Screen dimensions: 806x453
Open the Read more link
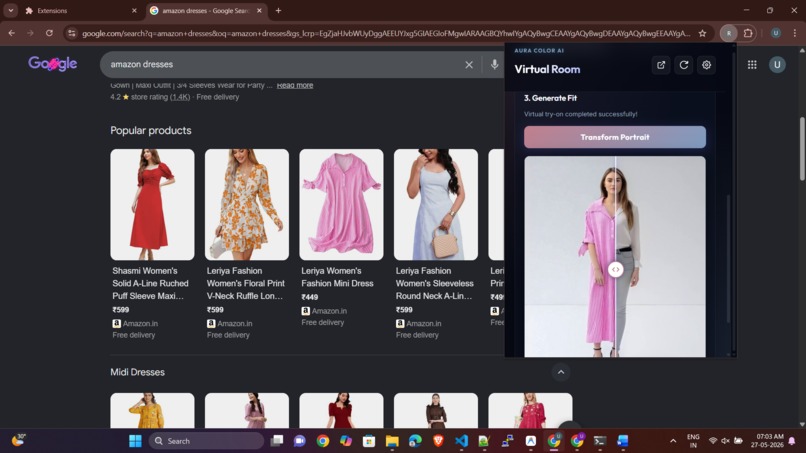pos(295,85)
